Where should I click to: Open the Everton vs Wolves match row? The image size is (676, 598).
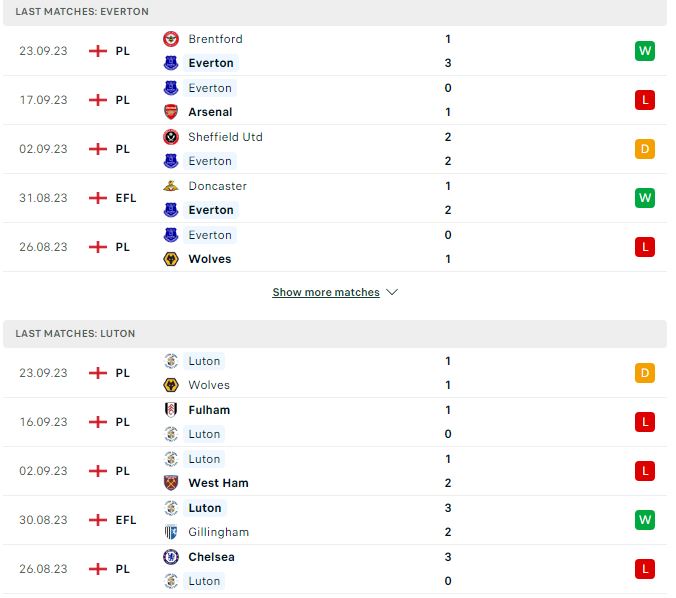(335, 247)
